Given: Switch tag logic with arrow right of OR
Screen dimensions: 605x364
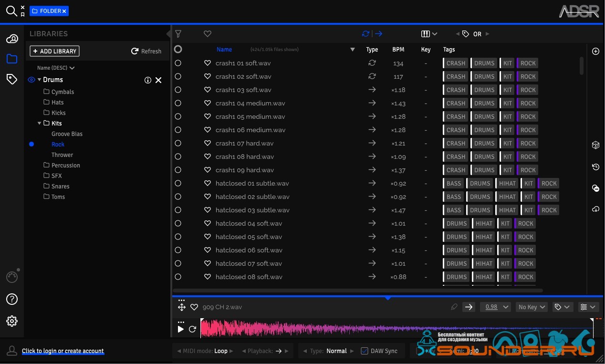Looking at the screenshot, I should click(x=487, y=34).
